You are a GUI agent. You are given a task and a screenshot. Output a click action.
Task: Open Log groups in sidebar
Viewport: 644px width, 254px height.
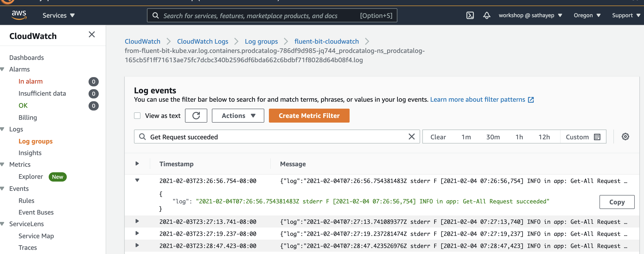click(x=35, y=142)
